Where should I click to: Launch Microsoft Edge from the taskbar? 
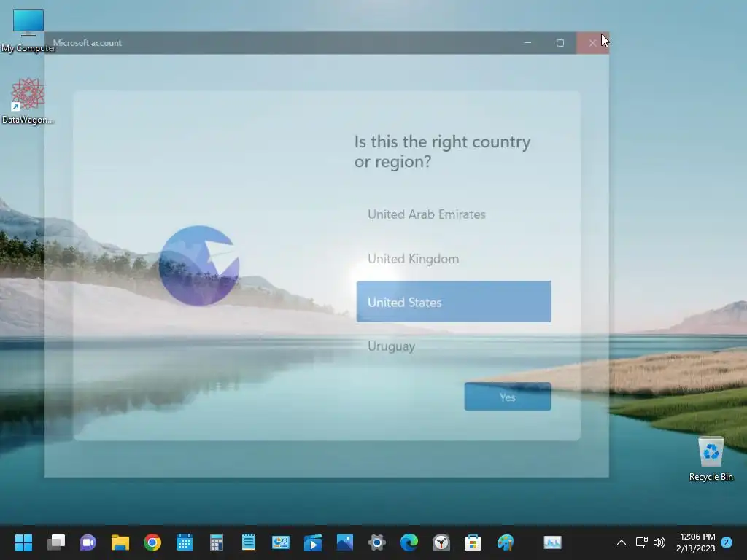[409, 542]
